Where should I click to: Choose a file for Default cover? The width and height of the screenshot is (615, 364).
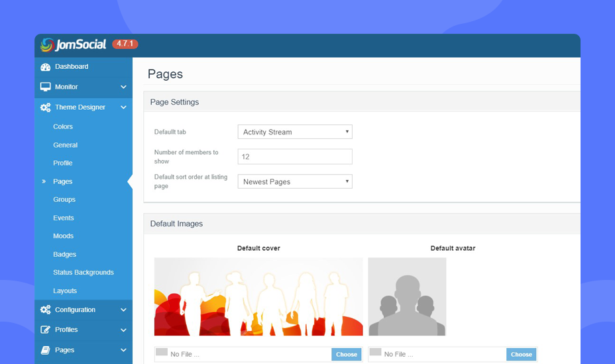347,354
